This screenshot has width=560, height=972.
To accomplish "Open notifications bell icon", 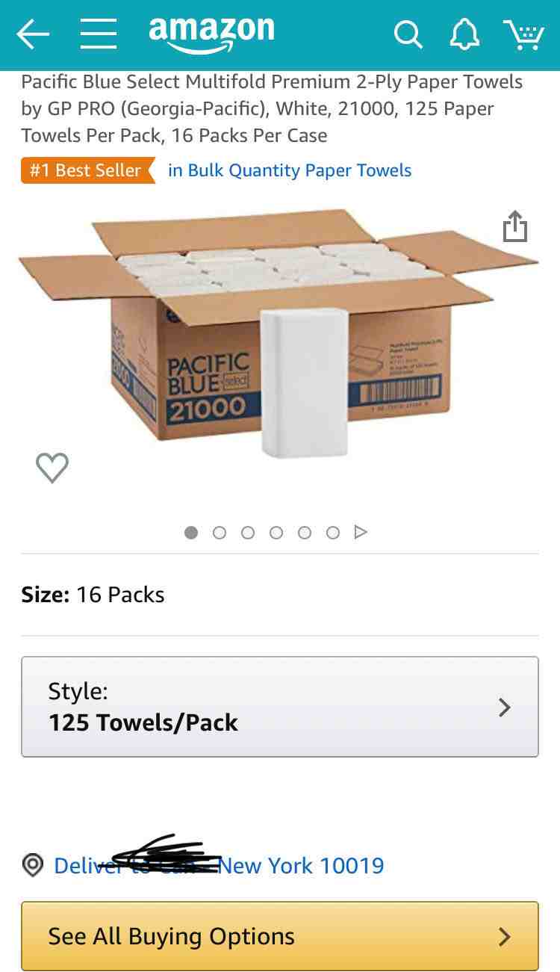I will [464, 34].
